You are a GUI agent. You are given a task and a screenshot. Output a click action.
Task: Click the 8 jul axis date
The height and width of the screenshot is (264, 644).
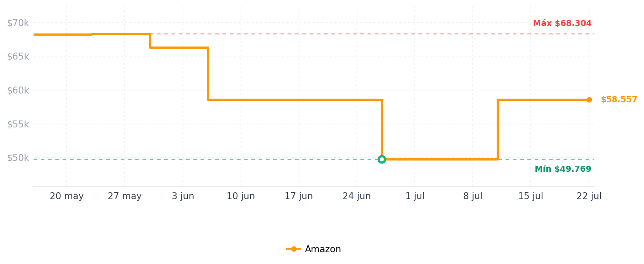coord(473,197)
